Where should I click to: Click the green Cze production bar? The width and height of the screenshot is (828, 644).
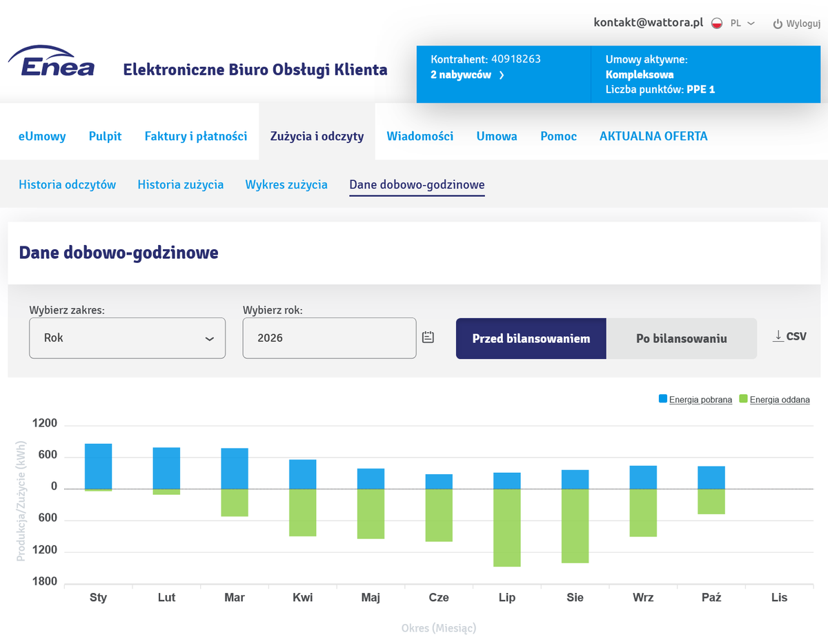439,516
